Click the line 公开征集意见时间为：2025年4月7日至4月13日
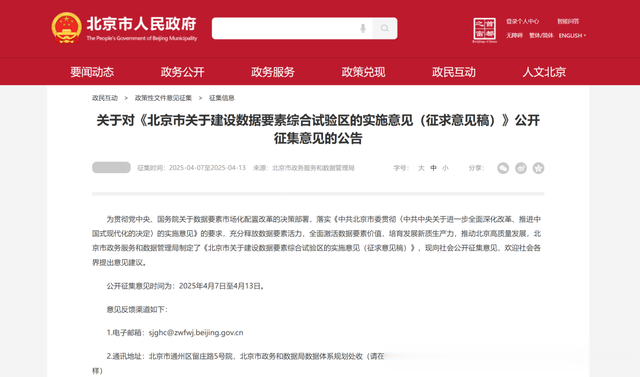 tap(186, 286)
